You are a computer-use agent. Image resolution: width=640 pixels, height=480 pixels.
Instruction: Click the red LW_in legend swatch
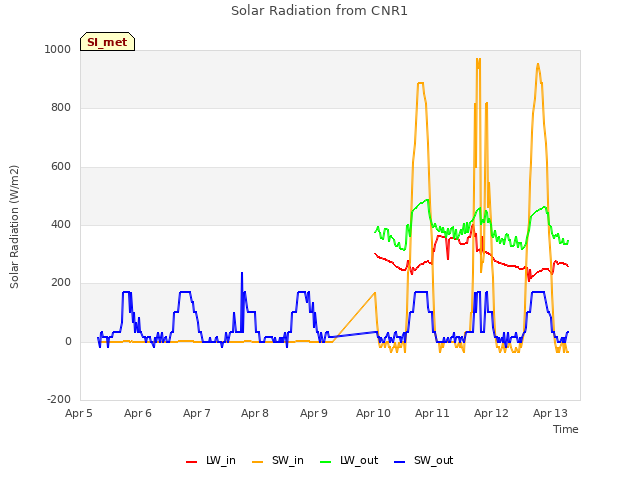click(x=191, y=462)
